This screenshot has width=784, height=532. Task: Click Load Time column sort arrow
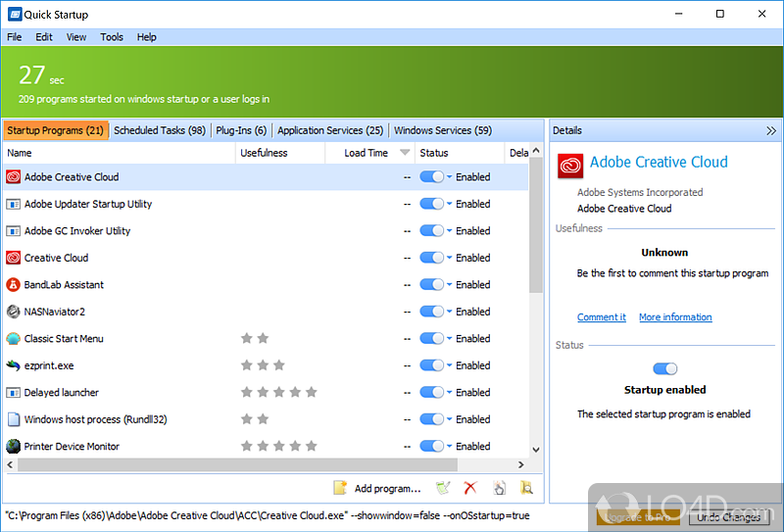[406, 153]
